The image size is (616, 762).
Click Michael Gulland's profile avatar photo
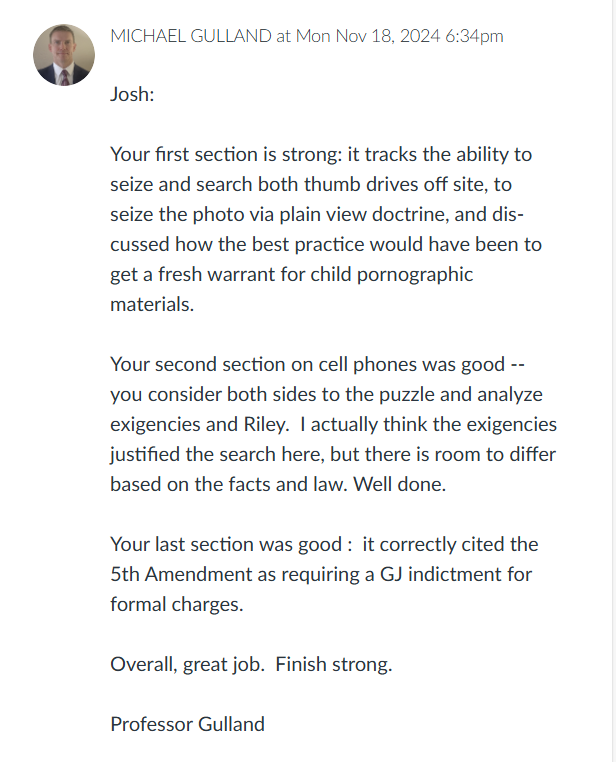tap(64, 55)
